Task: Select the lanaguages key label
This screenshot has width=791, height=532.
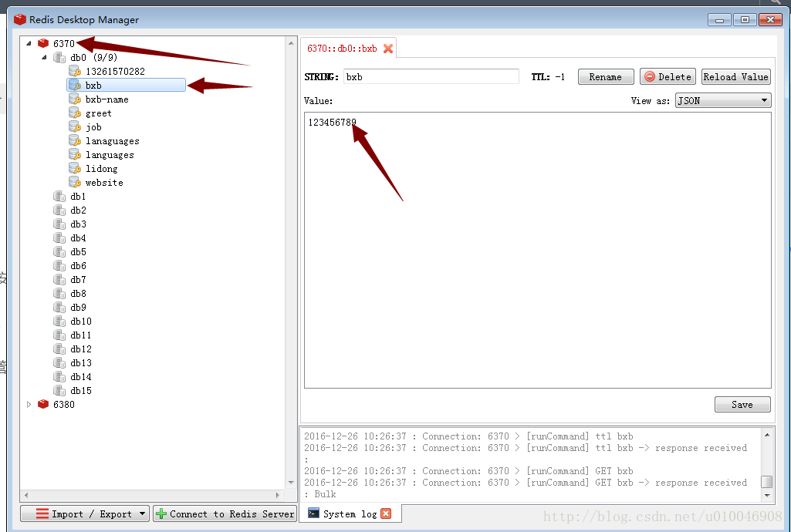Action: [112, 141]
